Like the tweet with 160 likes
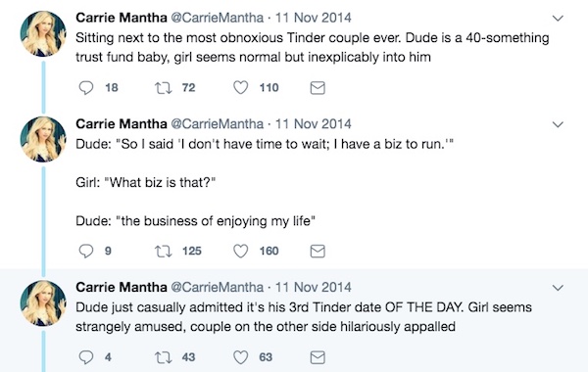This screenshot has width=588, height=372. [x=241, y=251]
